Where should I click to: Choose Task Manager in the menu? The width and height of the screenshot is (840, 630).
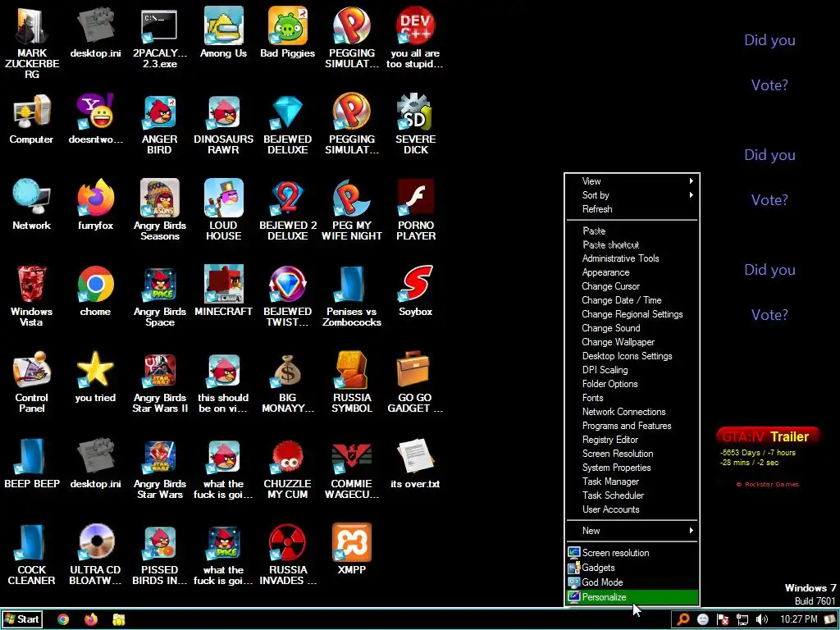coord(632,481)
